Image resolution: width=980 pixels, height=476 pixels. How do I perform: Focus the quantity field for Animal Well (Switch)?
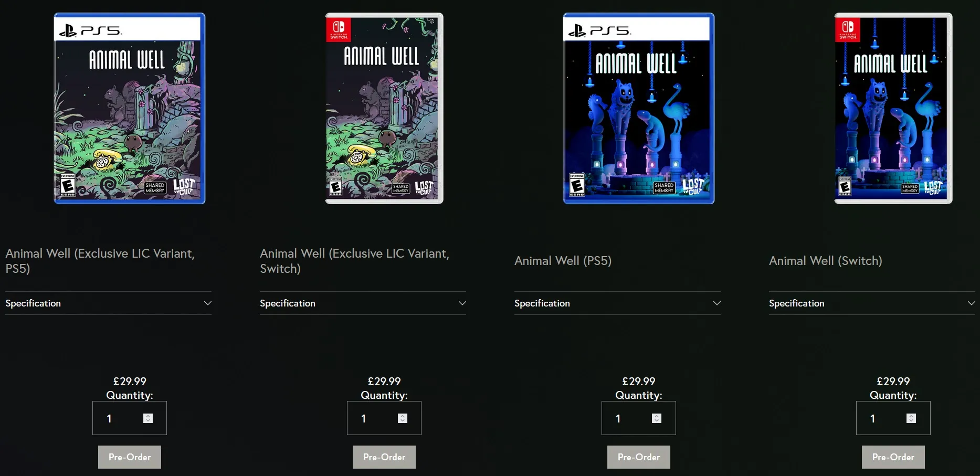click(x=893, y=418)
